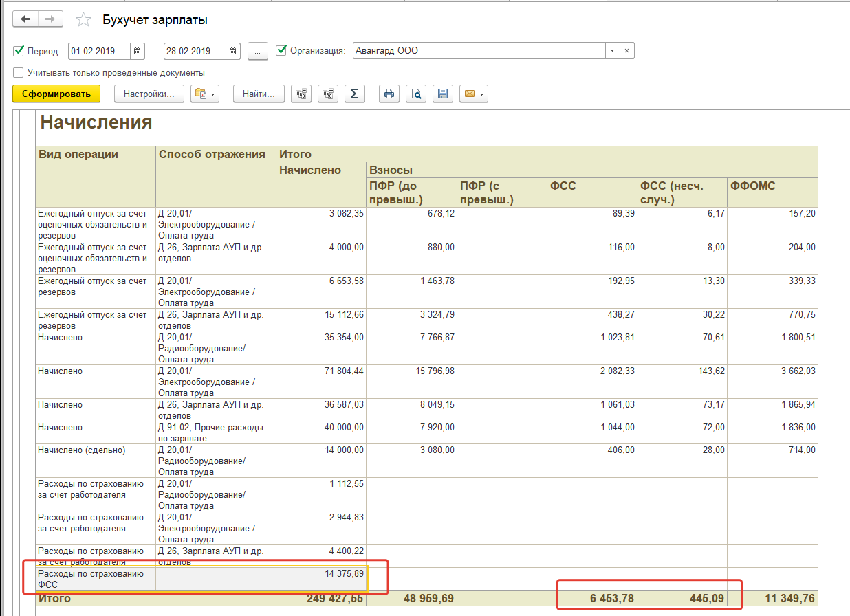The width and height of the screenshot is (850, 616).
Task: Clear the Организация field with X
Action: click(x=626, y=51)
